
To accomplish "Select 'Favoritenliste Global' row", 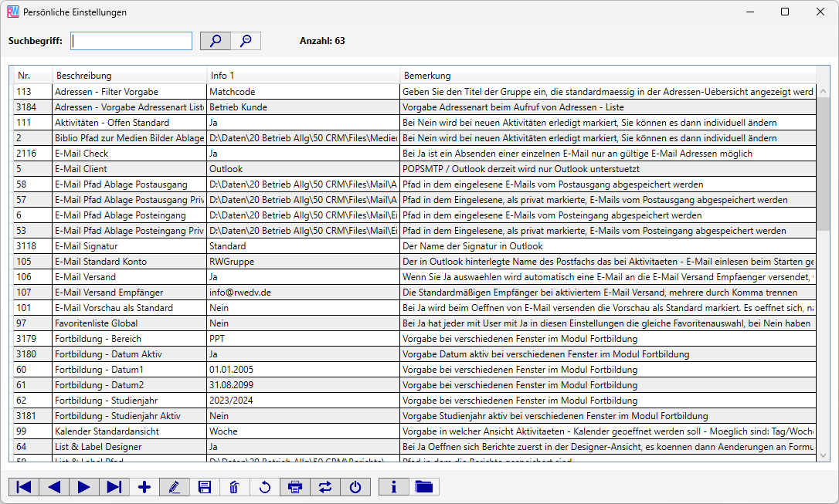I will click(x=415, y=323).
